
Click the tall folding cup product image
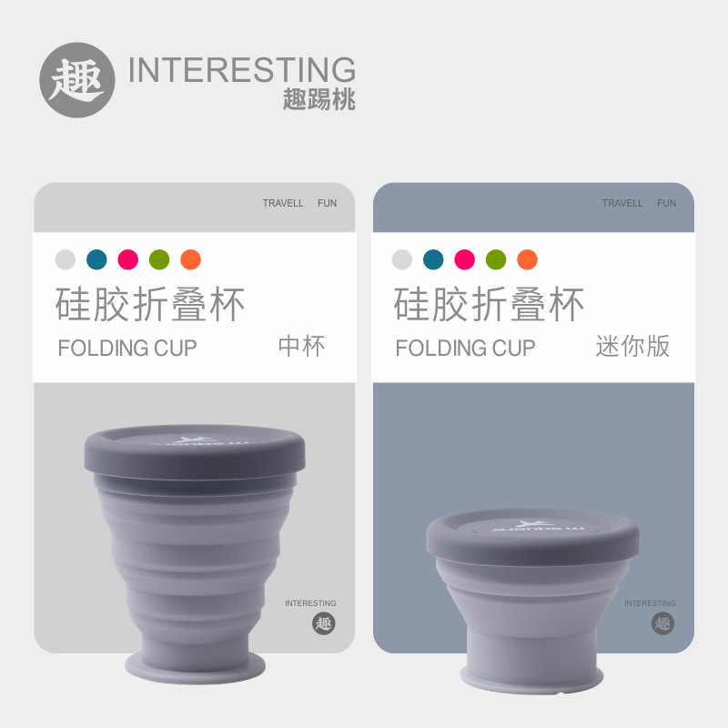[195, 554]
